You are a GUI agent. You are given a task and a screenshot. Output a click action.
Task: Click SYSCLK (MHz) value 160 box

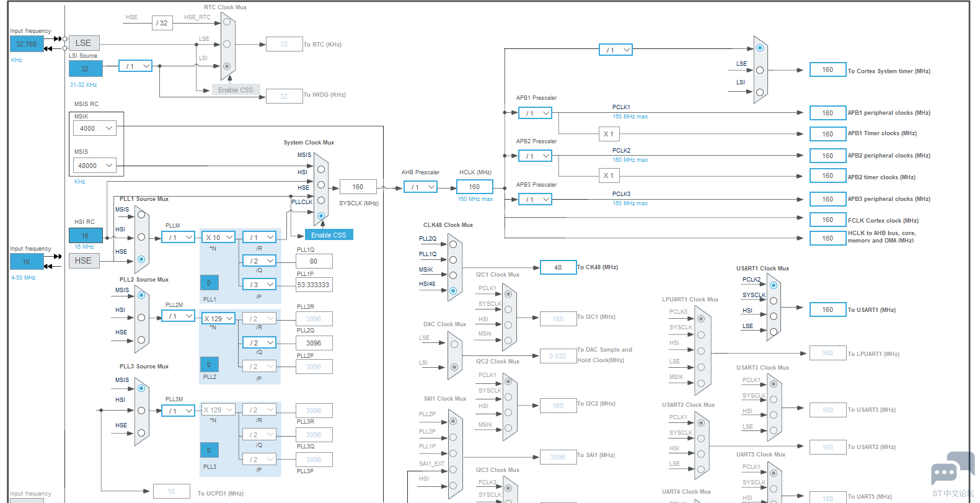(x=358, y=187)
